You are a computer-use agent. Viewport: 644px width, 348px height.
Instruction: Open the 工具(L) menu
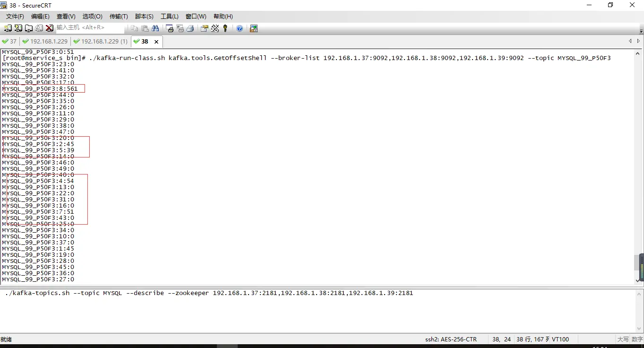click(170, 17)
